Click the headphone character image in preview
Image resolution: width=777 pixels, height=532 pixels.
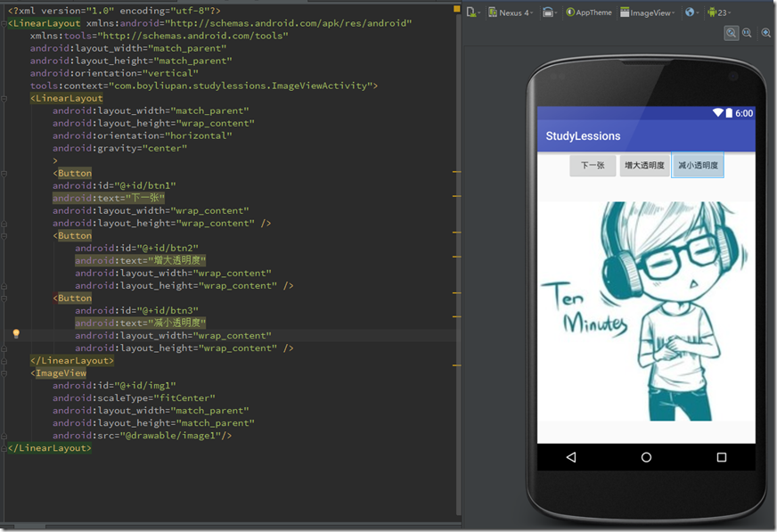click(646, 311)
